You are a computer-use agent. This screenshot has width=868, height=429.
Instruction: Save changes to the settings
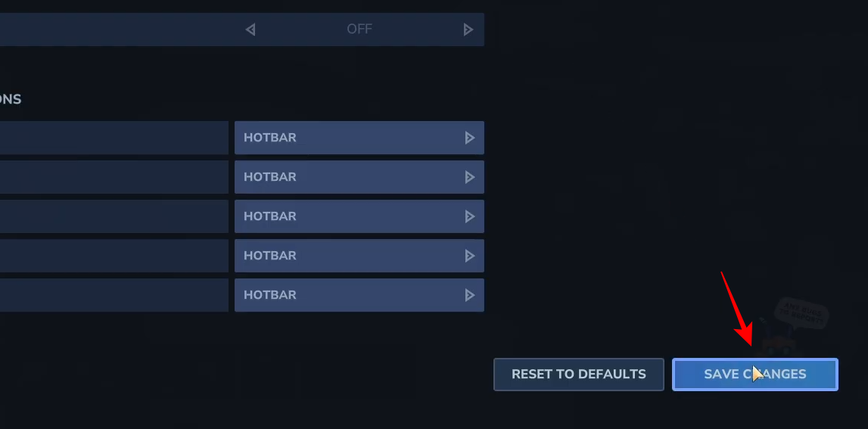(x=754, y=375)
